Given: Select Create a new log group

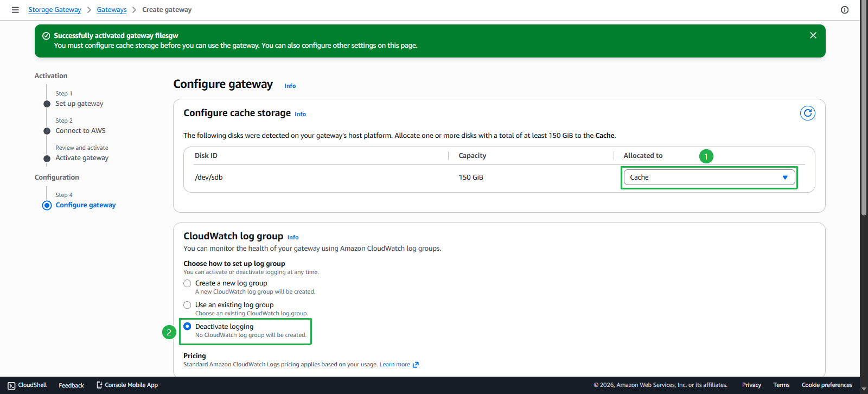Looking at the screenshot, I should point(187,283).
